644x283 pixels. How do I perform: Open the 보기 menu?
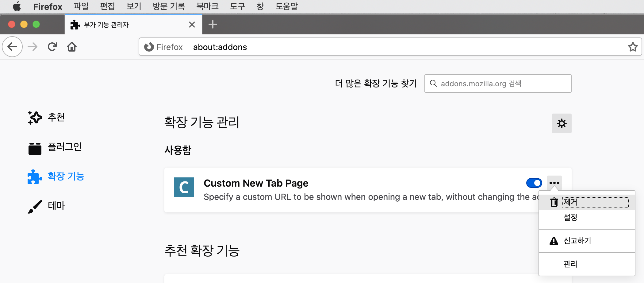tap(134, 6)
